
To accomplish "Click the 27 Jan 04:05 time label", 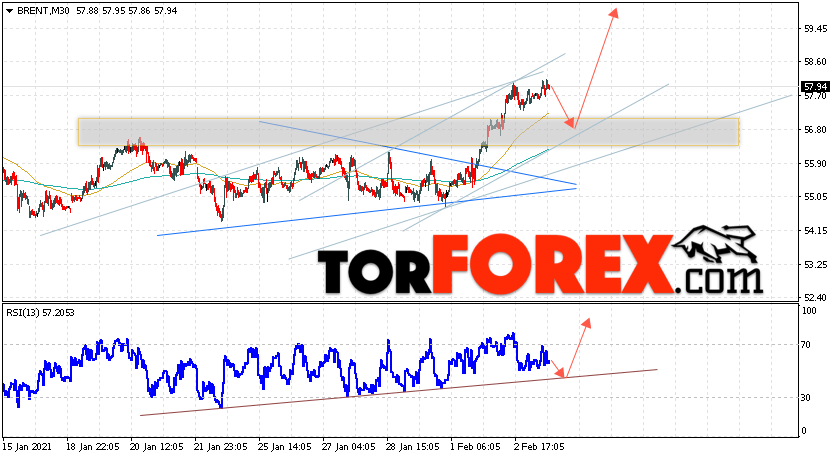I will tap(348, 446).
